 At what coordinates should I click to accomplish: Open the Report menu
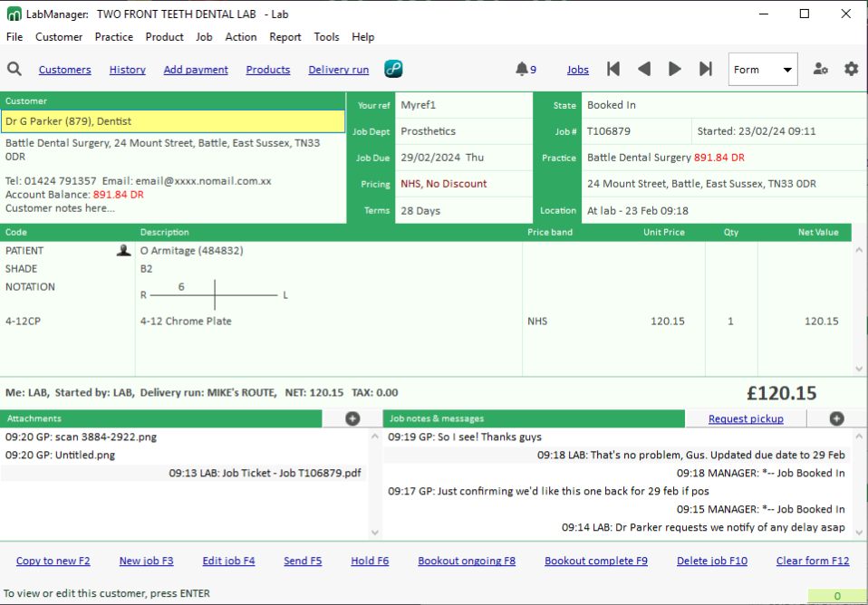point(285,37)
